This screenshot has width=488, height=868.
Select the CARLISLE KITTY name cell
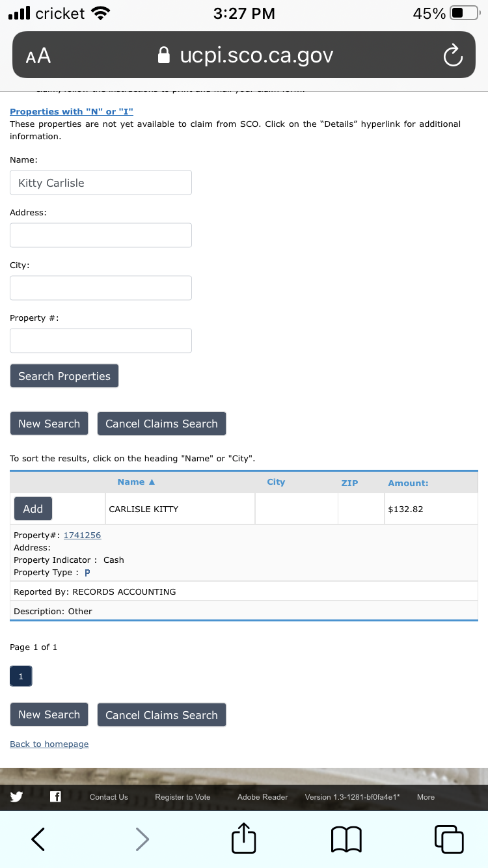(x=180, y=509)
